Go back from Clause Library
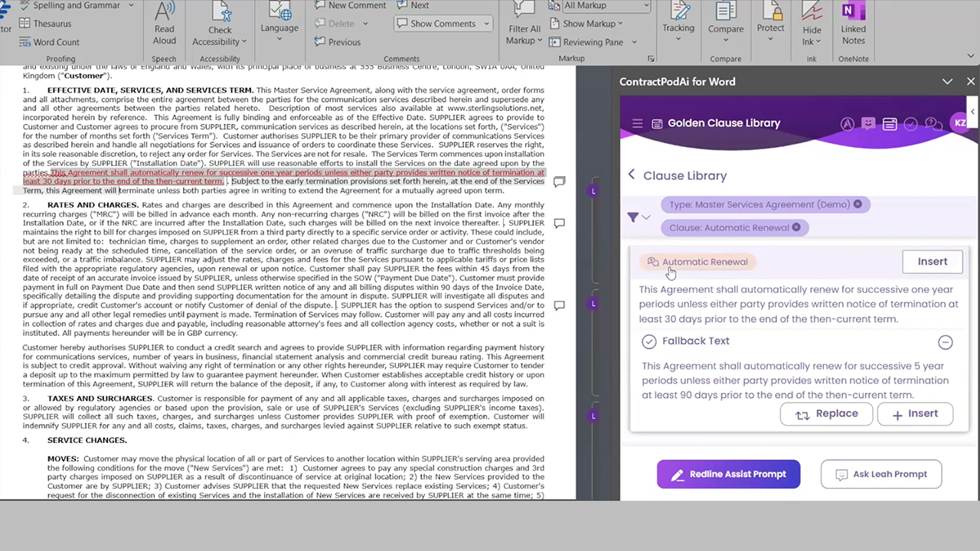980x551 pixels. tap(632, 174)
